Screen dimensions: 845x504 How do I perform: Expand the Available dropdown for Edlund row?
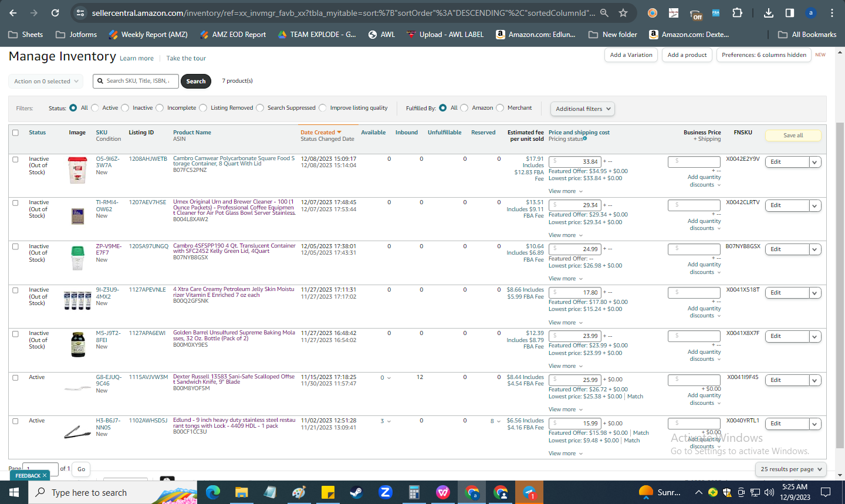pyautogui.click(x=386, y=421)
